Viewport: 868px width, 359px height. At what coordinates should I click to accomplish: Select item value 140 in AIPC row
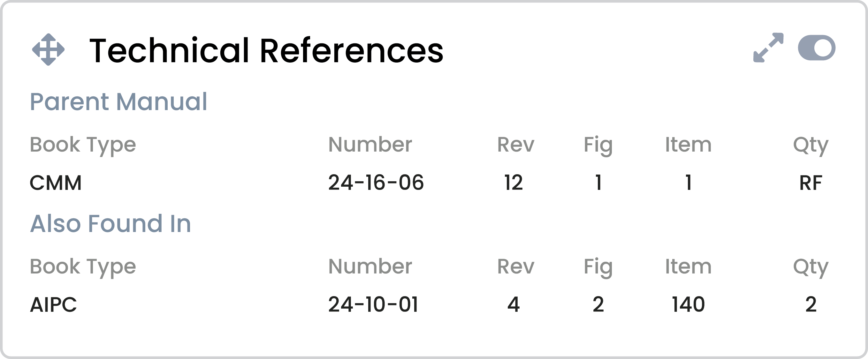(x=688, y=304)
